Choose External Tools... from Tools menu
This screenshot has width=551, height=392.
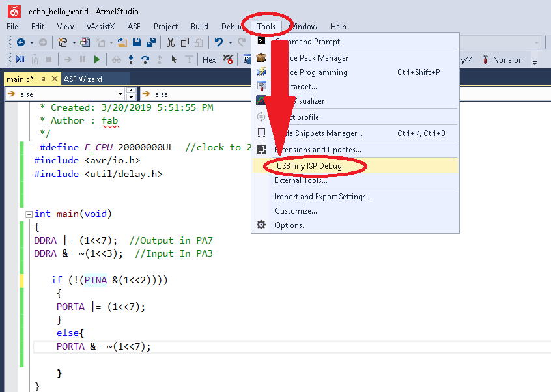pos(355,180)
